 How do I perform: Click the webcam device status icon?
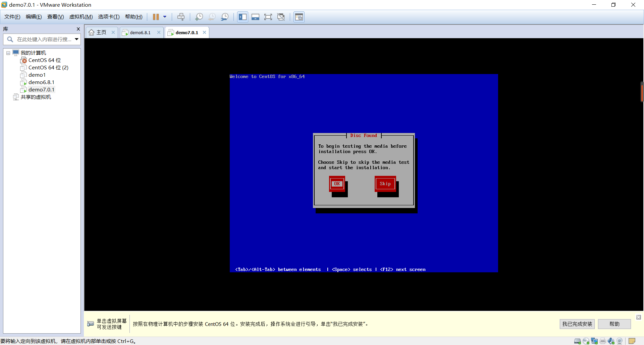[620, 341]
